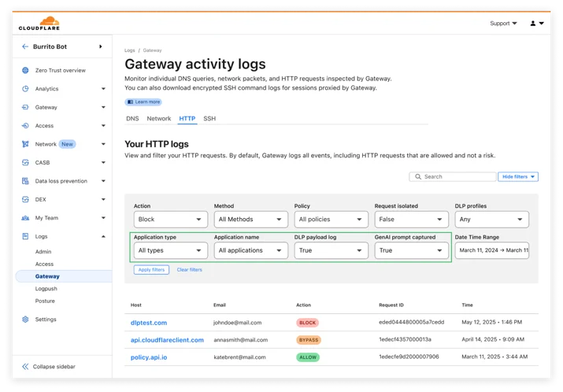This screenshot has height=392, width=563.
Task: Collapse the Logs section arrow
Action: [103, 236]
